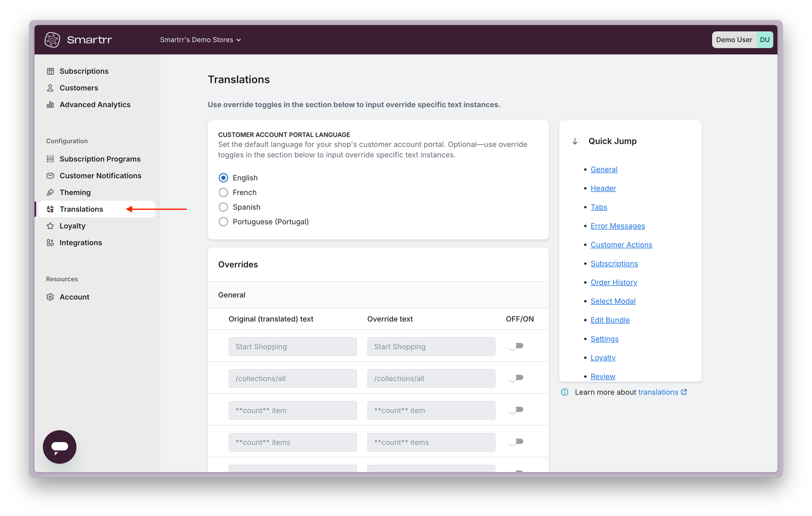The height and width of the screenshot is (516, 812).
Task: Open Integrations page
Action: 81,243
